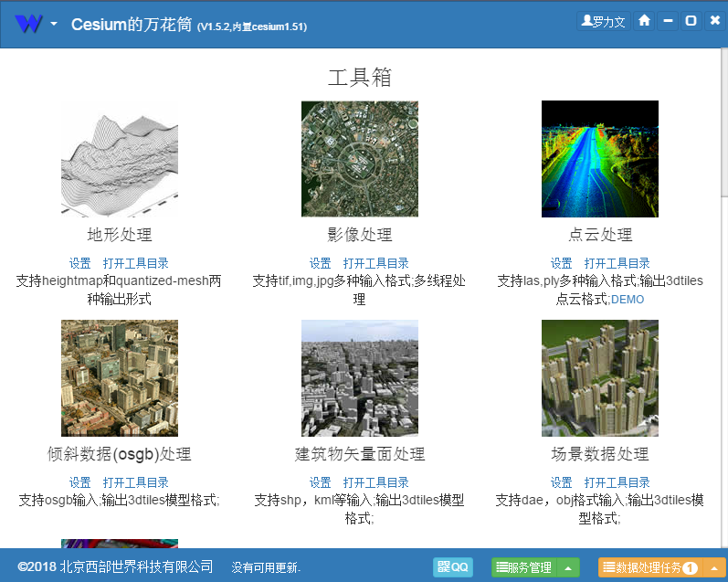Screen dimensions: 728x582
Task: Open the 地形处理 terrain wireframe thumbnail
Action: tap(120, 159)
